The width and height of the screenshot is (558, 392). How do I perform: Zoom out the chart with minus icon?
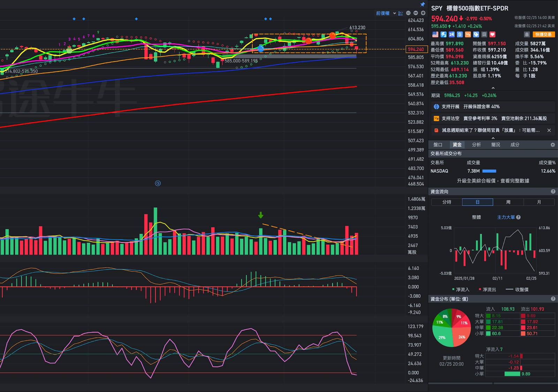click(416, 13)
